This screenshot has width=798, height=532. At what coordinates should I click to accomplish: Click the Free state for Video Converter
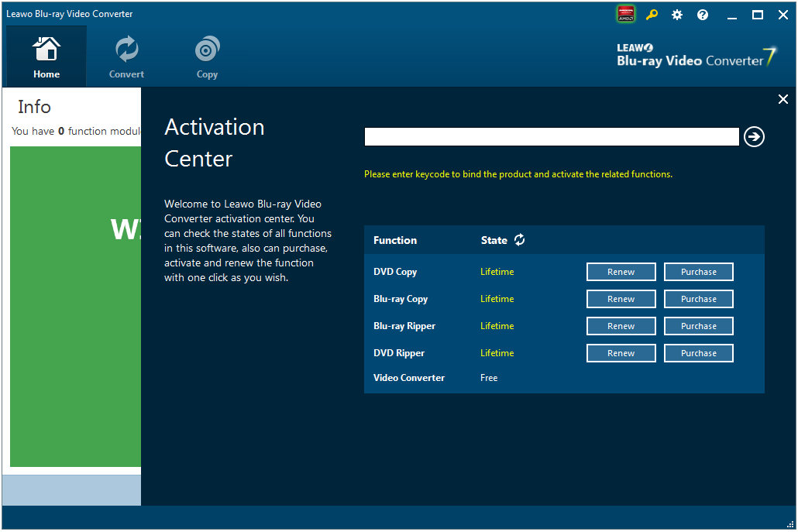489,378
